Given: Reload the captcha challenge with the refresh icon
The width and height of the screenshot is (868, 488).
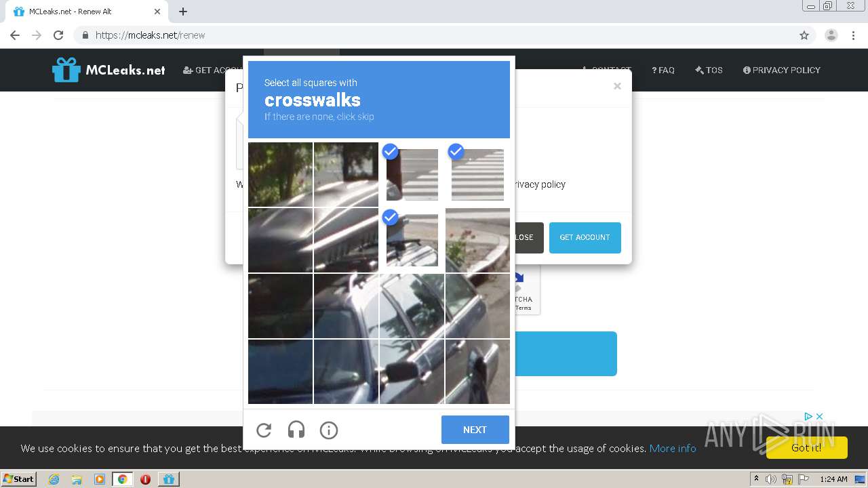Looking at the screenshot, I should coord(264,430).
